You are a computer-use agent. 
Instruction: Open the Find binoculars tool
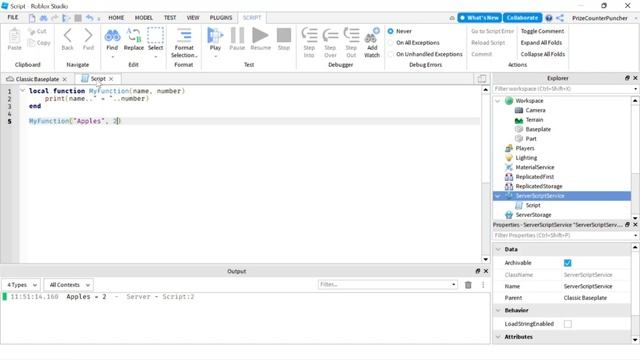coord(112,36)
